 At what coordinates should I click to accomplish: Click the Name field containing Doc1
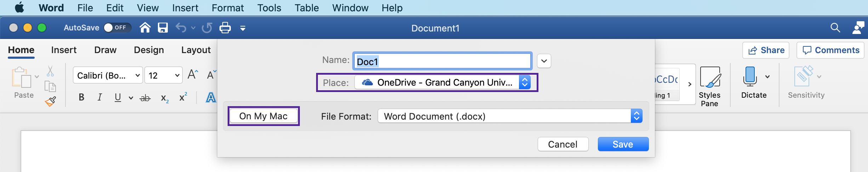(442, 61)
